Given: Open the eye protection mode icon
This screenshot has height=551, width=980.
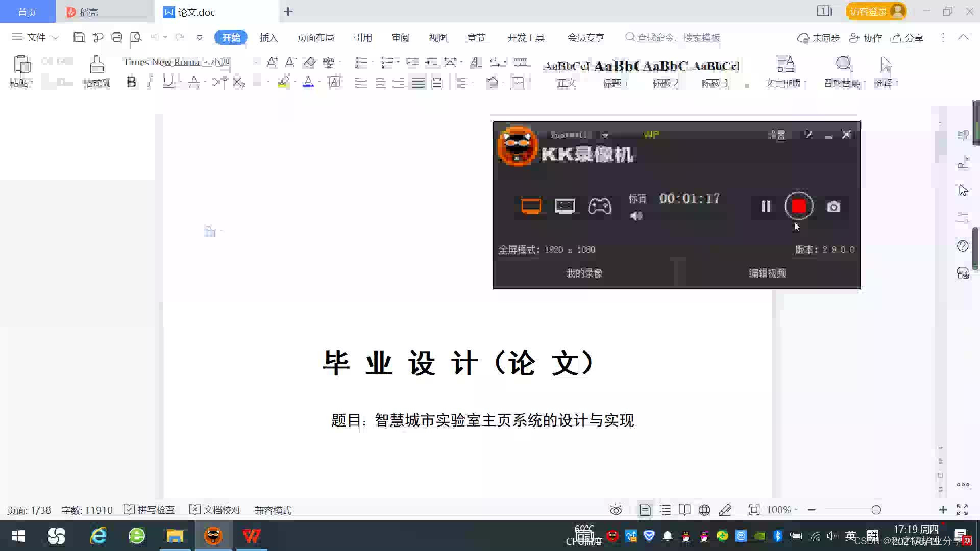Looking at the screenshot, I should pyautogui.click(x=616, y=510).
